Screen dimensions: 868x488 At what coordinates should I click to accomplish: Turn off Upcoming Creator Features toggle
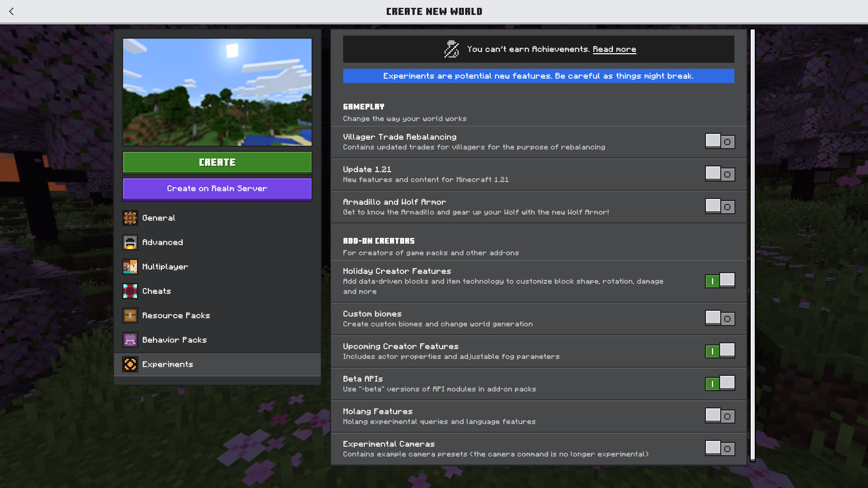click(720, 350)
